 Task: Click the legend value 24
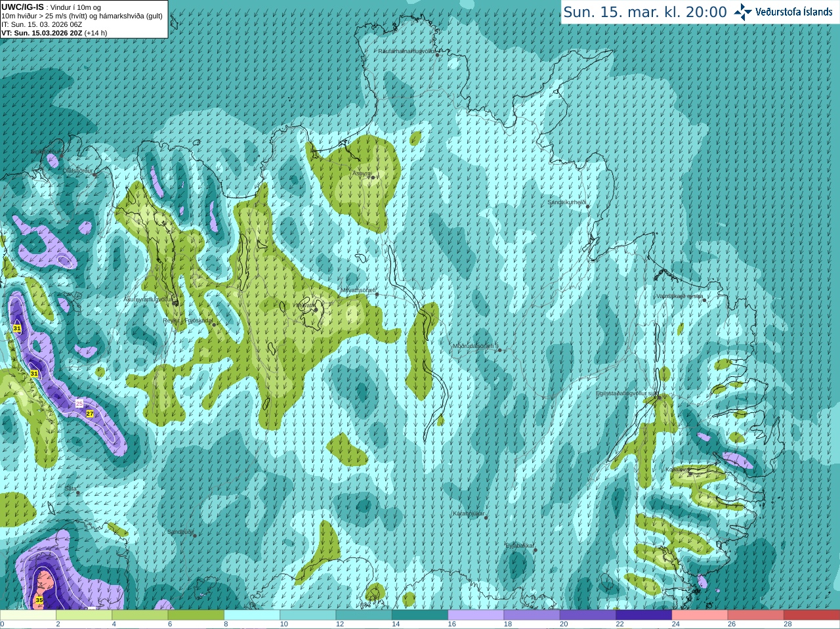pyautogui.click(x=676, y=624)
